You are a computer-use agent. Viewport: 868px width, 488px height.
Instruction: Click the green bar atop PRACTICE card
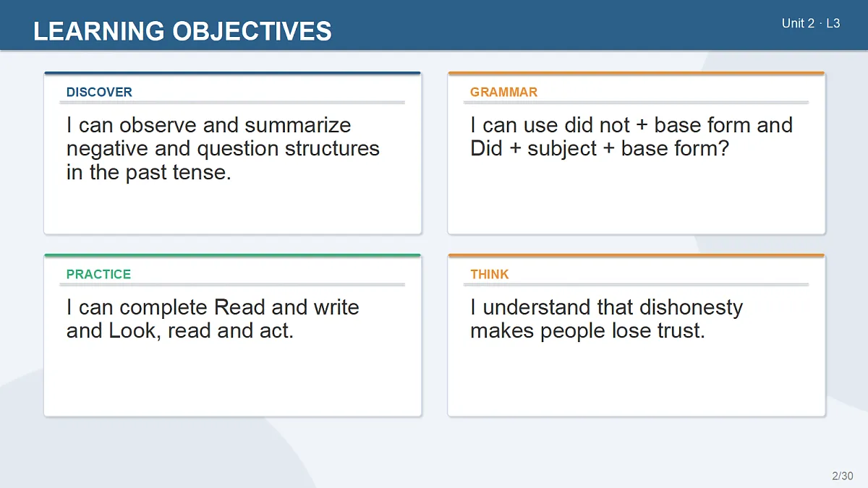pos(232,255)
